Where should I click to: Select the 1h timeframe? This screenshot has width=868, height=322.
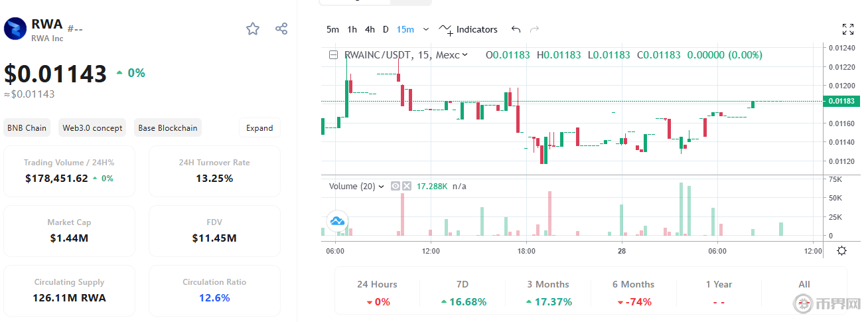click(352, 29)
